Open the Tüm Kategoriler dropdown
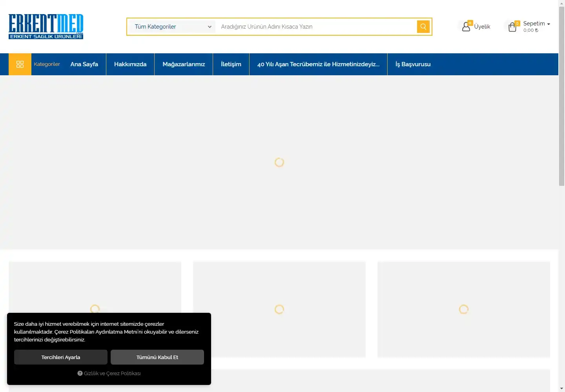Screen dimensions: 565x392 172,27
